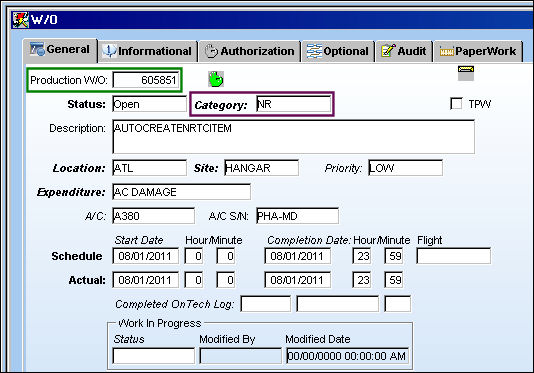Go to the Audit tab

coord(404,51)
